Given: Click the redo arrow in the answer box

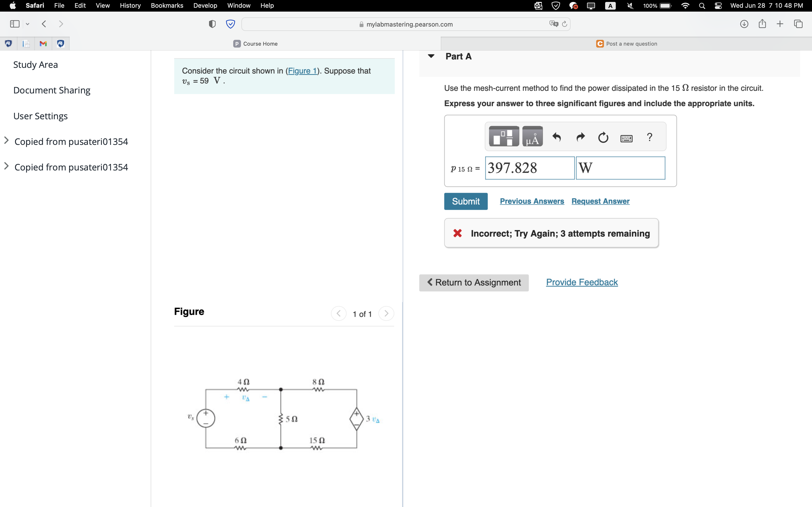Looking at the screenshot, I should click(x=580, y=137).
